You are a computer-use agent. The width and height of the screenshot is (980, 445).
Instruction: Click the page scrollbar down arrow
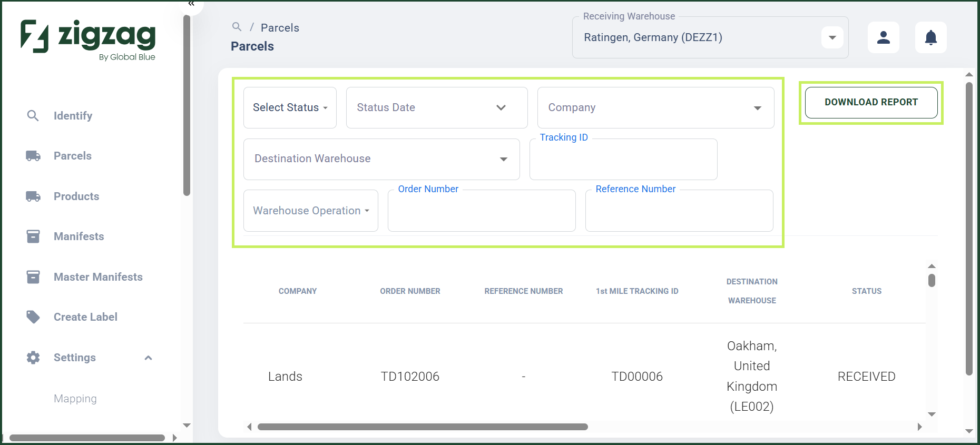[969, 431]
